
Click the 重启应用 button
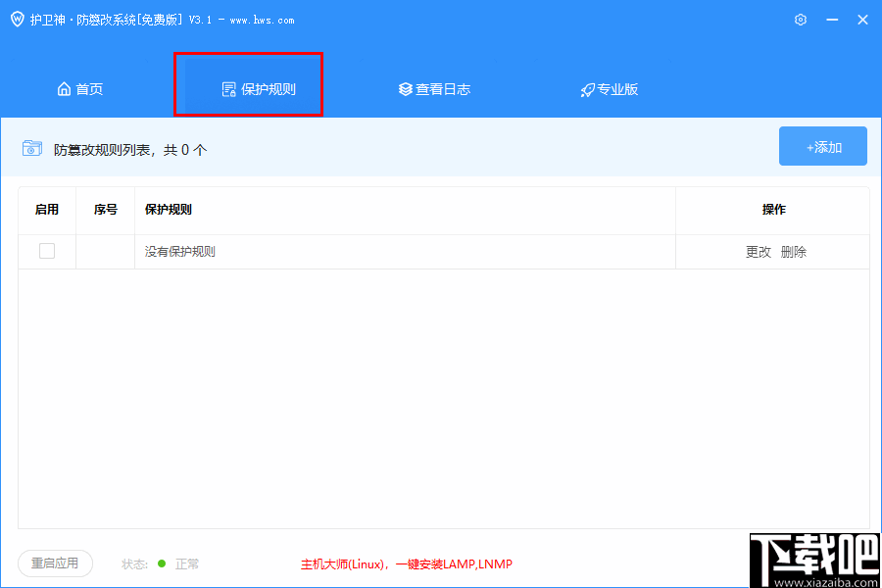(x=55, y=563)
